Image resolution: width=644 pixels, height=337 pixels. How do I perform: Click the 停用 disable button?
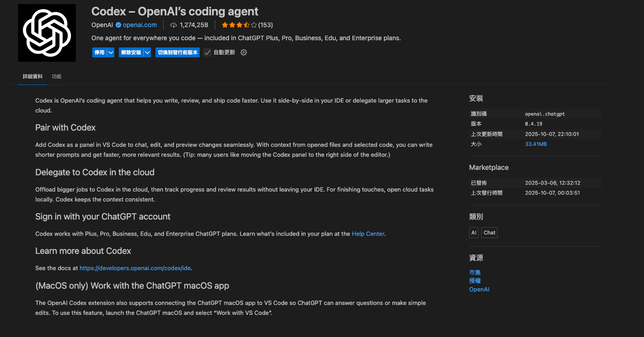click(x=99, y=52)
